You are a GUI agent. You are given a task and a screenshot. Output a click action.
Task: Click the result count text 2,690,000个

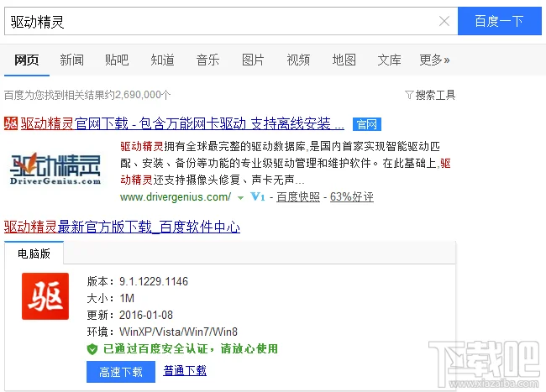[143, 95]
